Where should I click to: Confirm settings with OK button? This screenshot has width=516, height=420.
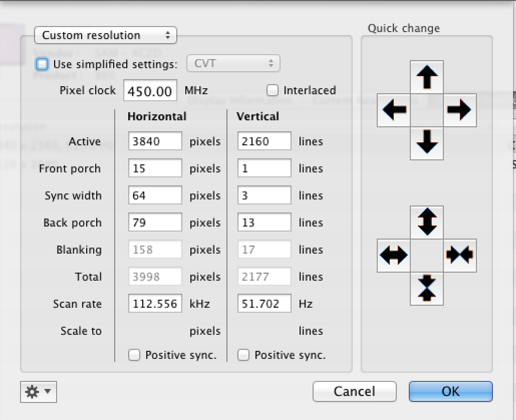click(450, 391)
